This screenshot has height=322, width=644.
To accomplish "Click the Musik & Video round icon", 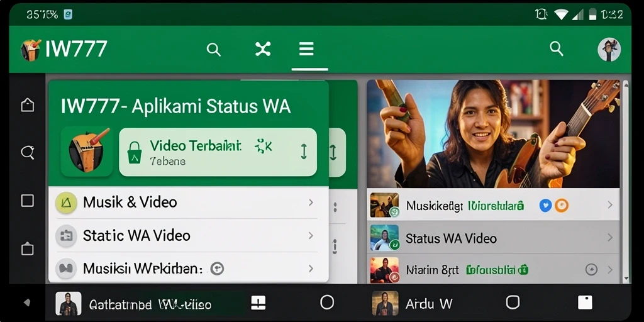I will point(66,203).
